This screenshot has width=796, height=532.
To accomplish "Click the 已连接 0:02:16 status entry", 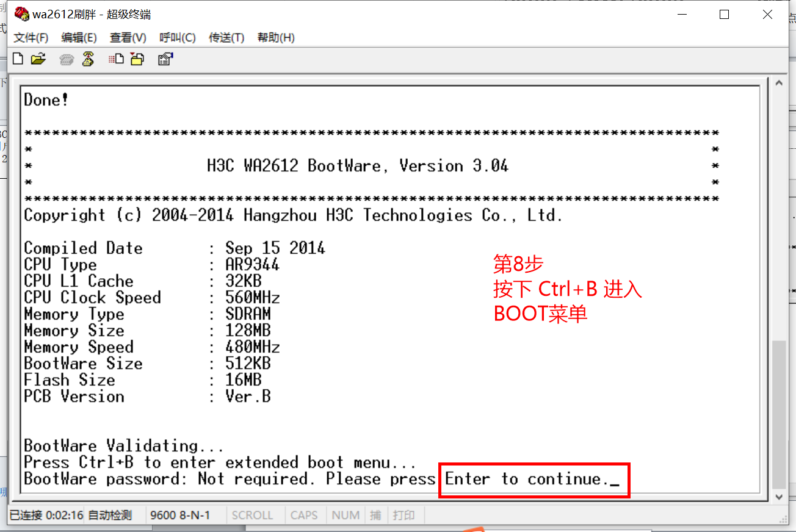I will (46, 516).
